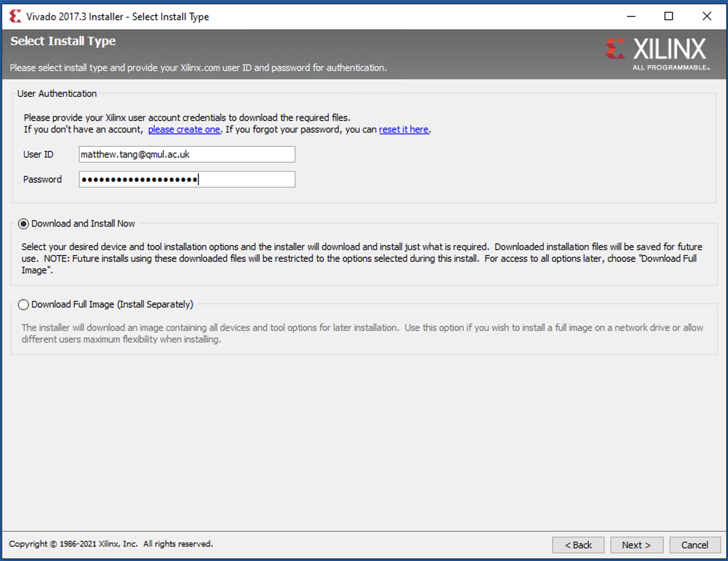
Task: Click the Vivado installer icon in title bar
Action: point(15,17)
